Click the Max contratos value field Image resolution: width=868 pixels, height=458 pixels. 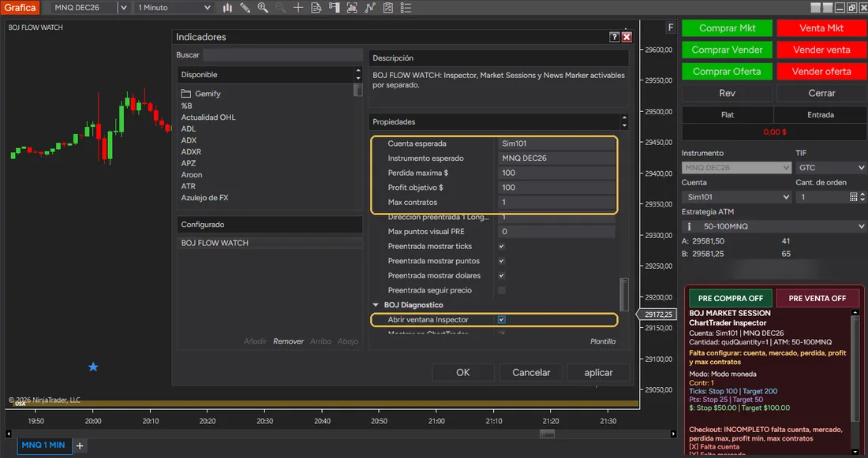pyautogui.click(x=556, y=202)
